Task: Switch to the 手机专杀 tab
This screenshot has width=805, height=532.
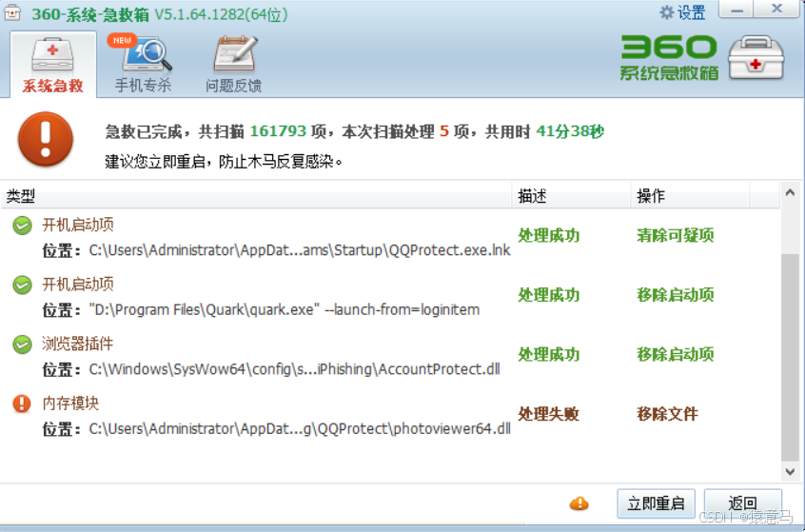Action: pyautogui.click(x=144, y=65)
